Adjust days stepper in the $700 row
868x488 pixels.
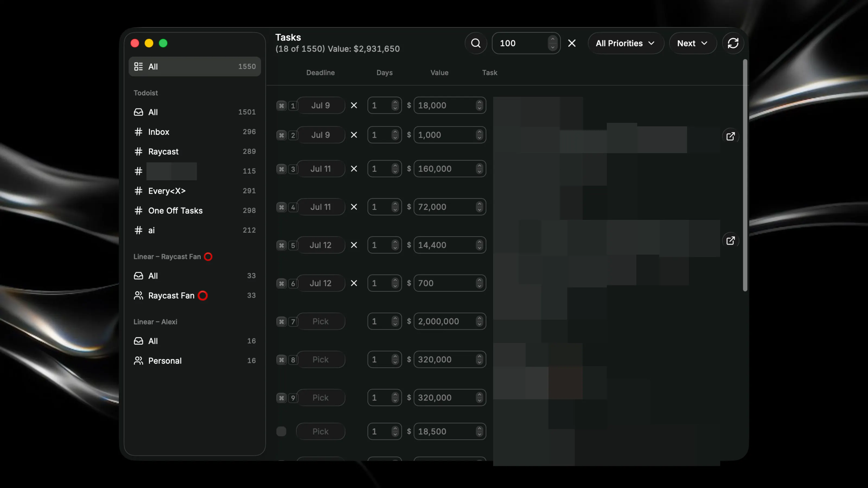click(x=395, y=283)
